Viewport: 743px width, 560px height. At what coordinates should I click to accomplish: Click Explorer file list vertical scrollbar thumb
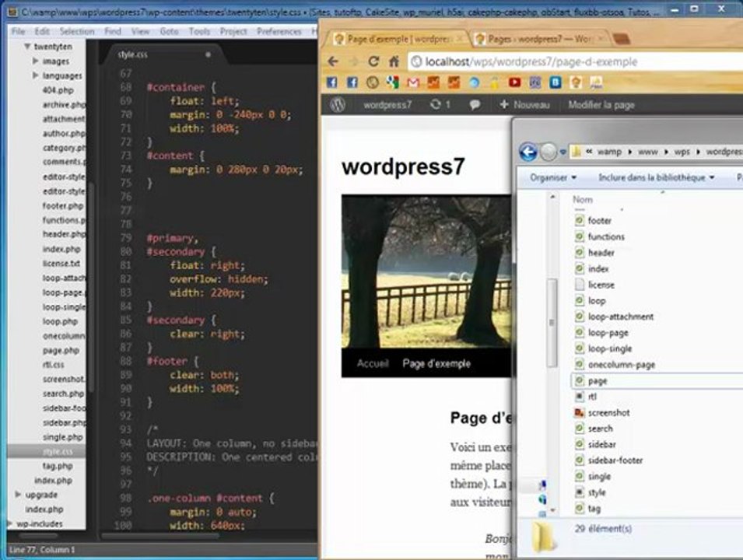(552, 322)
